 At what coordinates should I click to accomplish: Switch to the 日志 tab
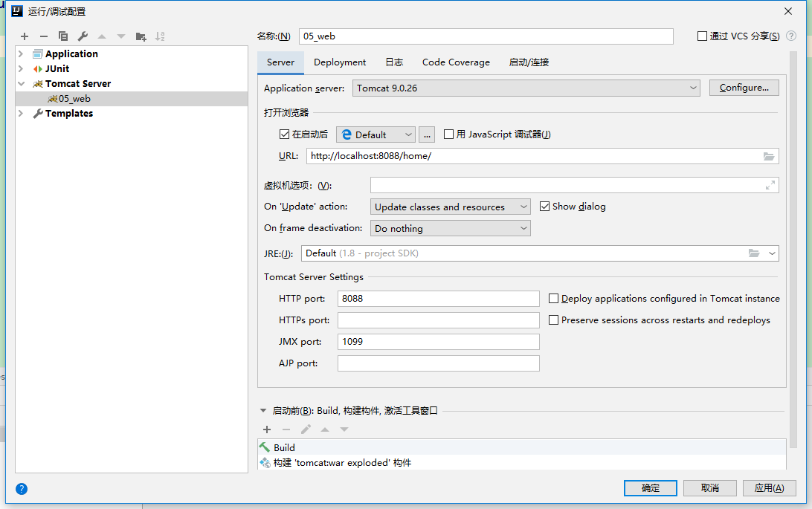[394, 62]
